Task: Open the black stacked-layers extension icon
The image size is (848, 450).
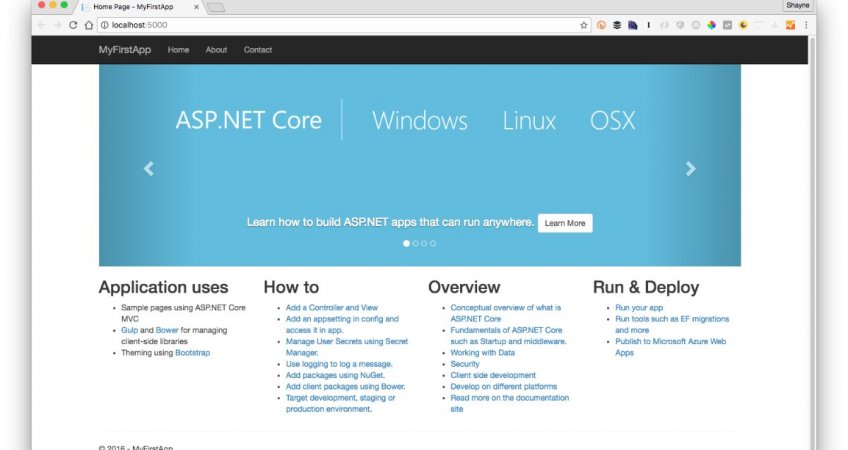Action: tap(617, 25)
